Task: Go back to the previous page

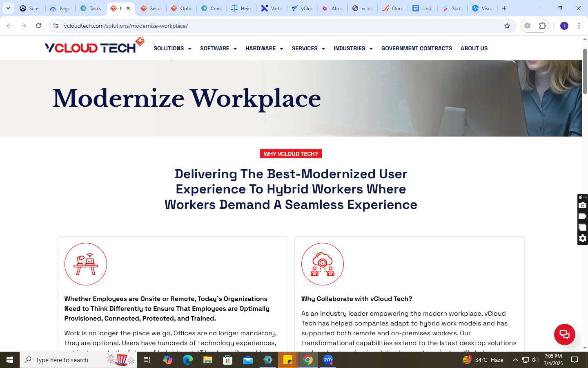Action: click(x=9, y=26)
